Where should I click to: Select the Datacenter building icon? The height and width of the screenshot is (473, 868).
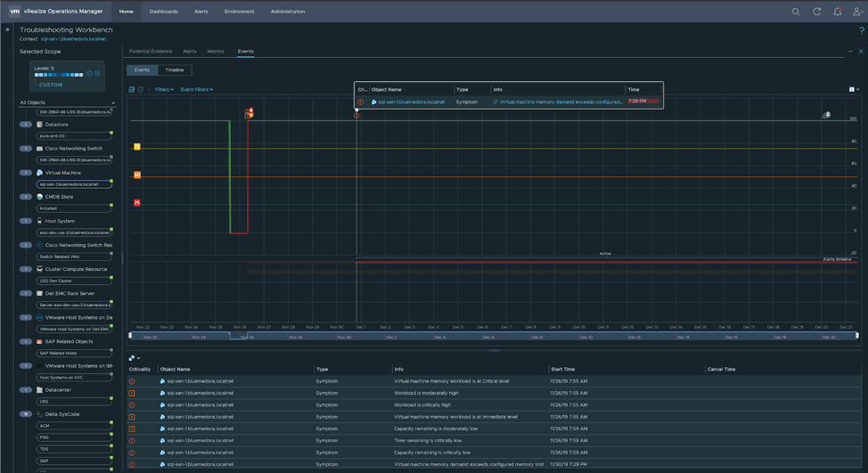click(x=39, y=390)
